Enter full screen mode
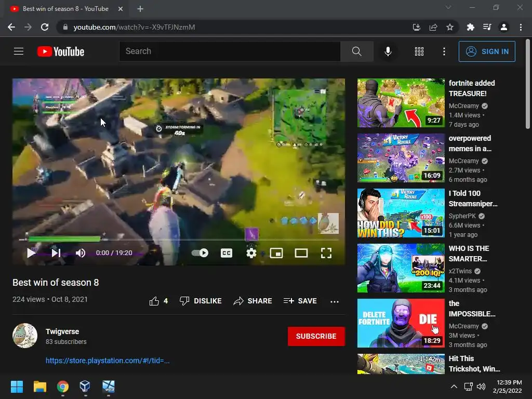Screen dimensions: 532x399 click(326, 253)
